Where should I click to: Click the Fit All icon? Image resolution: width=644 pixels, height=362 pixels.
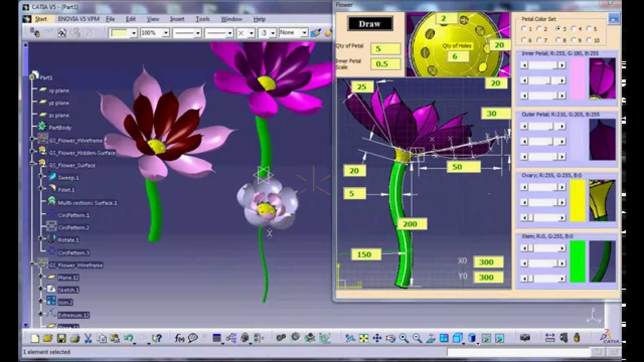(363, 339)
